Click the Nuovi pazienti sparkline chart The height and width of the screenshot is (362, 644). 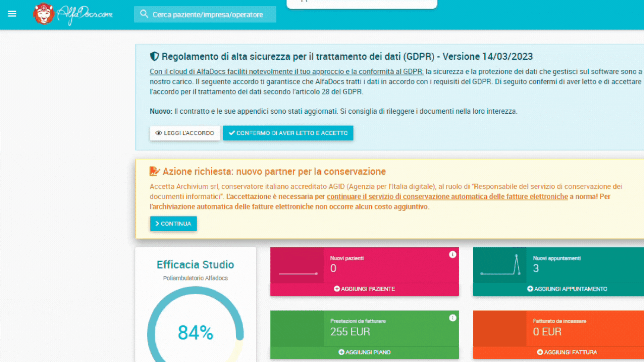tap(298, 273)
